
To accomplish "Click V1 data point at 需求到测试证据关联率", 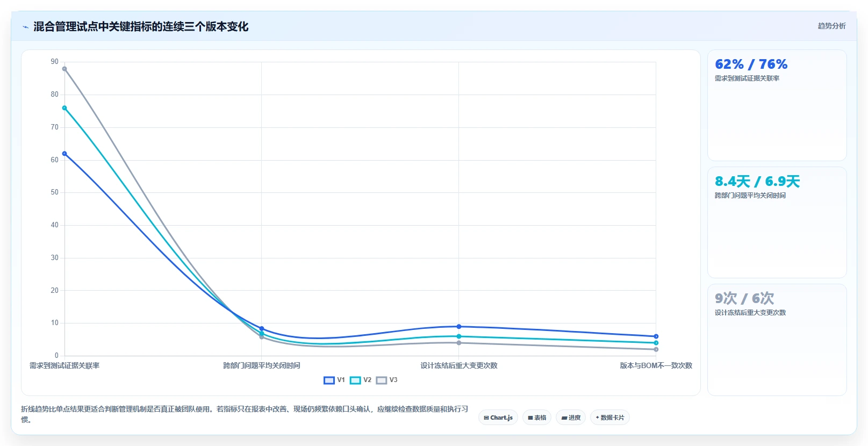I will [x=64, y=154].
